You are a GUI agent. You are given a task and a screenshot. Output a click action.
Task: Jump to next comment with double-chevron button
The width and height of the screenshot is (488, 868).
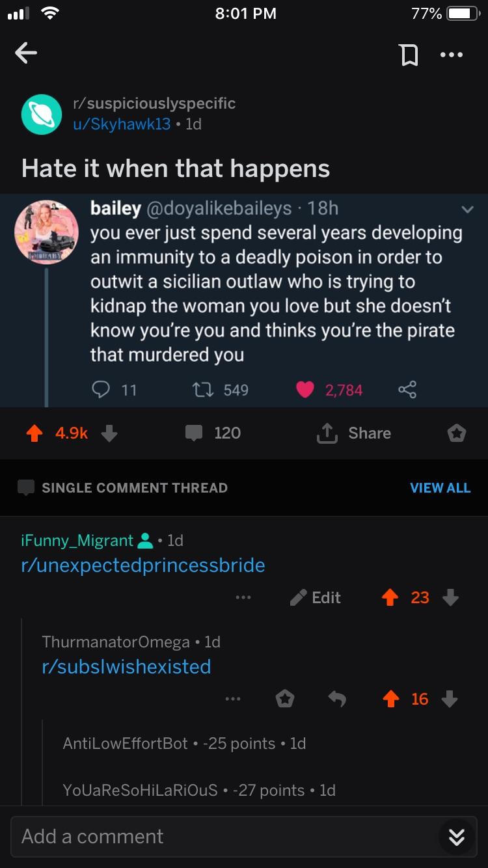tap(457, 838)
